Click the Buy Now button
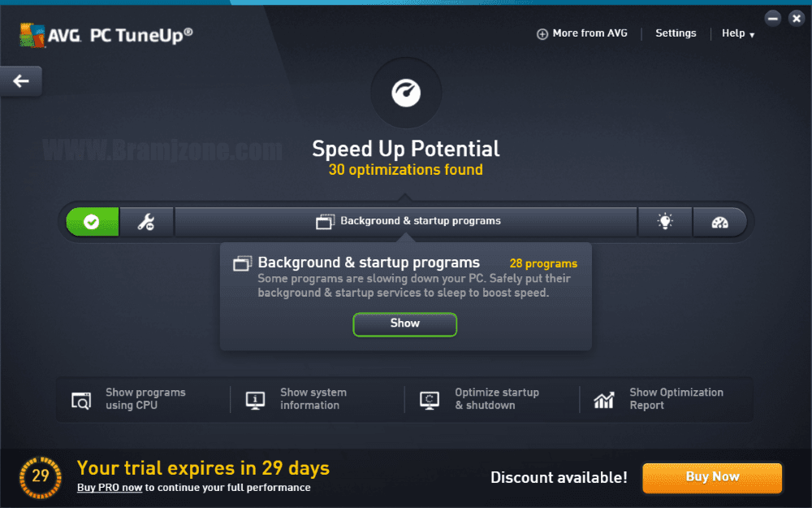 (712, 477)
